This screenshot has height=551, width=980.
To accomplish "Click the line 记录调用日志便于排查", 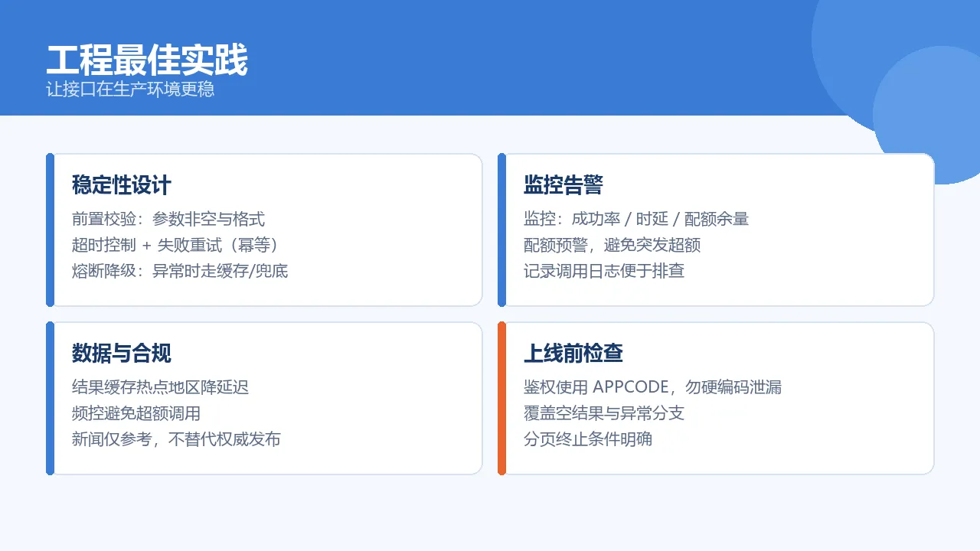I will point(604,271).
